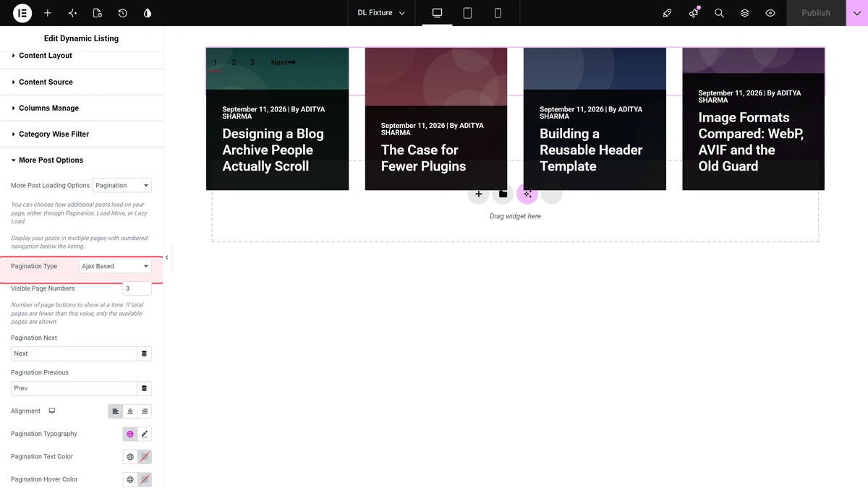Screen dimensions: 868x488
Task: Click the canvas folder icon to add a template
Action: [503, 194]
